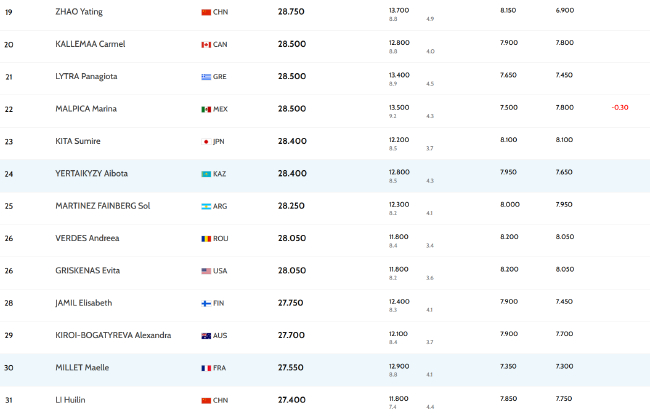Click the Greece flag next to LYTRA Panagiota
This screenshot has height=418, width=650.
[x=206, y=77]
